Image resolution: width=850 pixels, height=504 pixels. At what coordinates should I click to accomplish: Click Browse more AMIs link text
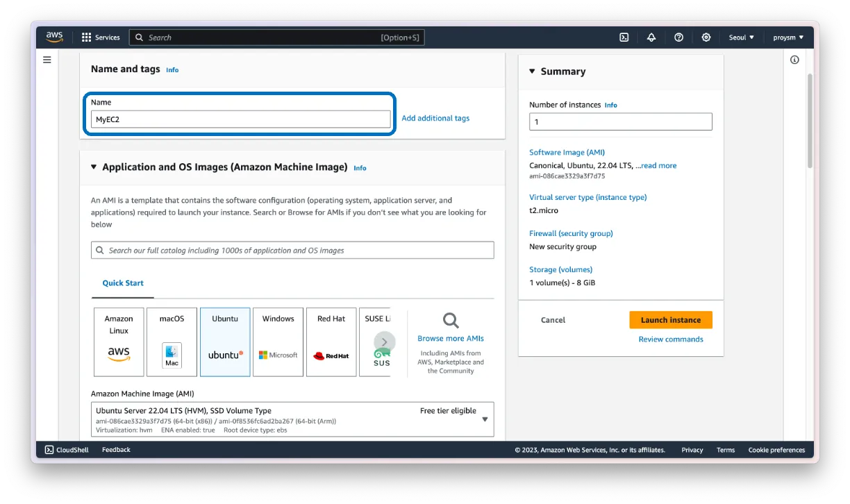tap(451, 339)
